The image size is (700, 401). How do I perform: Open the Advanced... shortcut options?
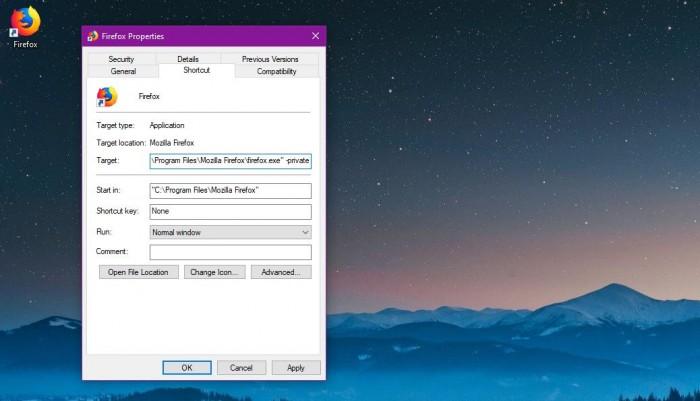(281, 272)
